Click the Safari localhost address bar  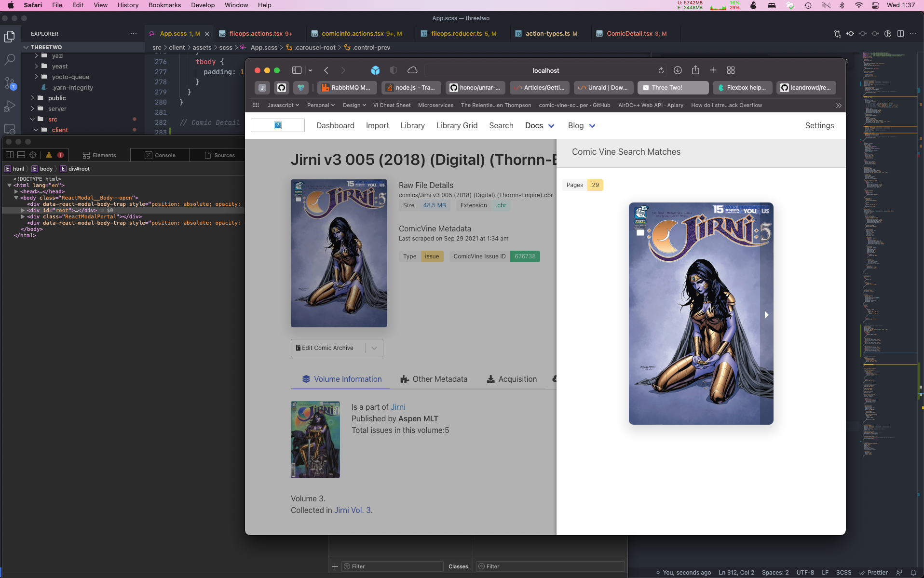click(545, 70)
